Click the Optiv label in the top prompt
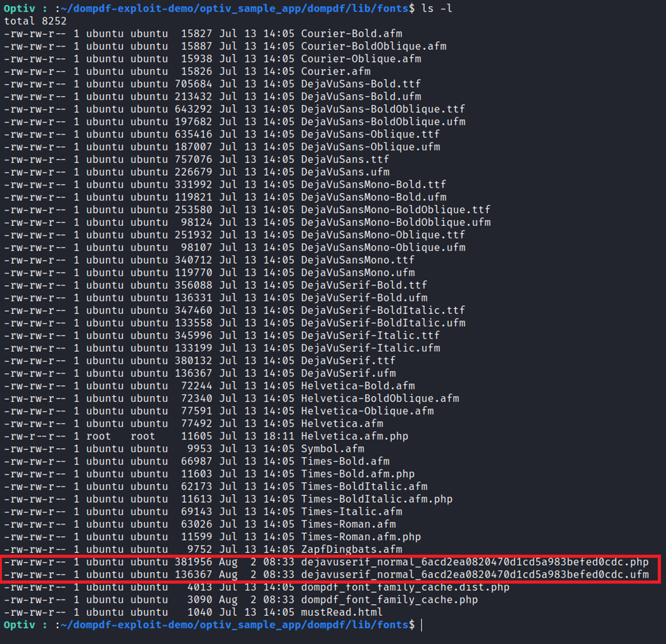The height and width of the screenshot is (644, 666). 18,8
